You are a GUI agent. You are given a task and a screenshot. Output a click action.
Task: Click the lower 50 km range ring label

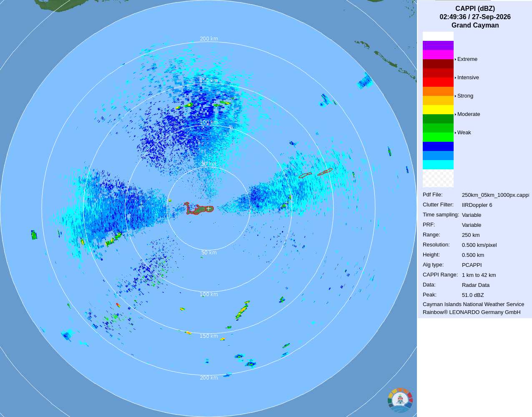209,253
